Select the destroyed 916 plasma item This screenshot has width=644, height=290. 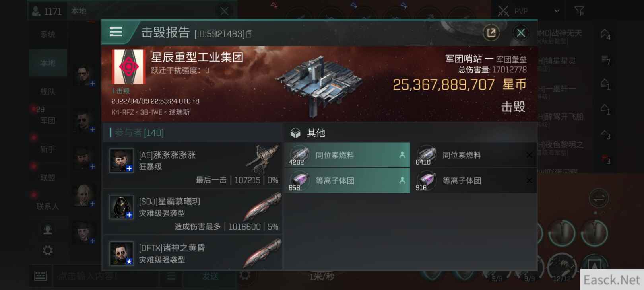[x=474, y=181]
